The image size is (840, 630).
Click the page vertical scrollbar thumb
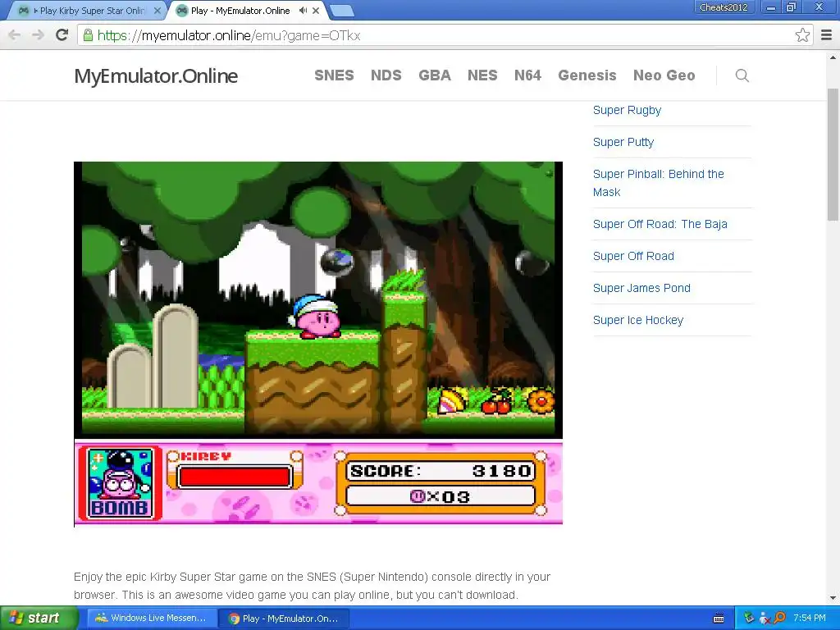tap(833, 154)
